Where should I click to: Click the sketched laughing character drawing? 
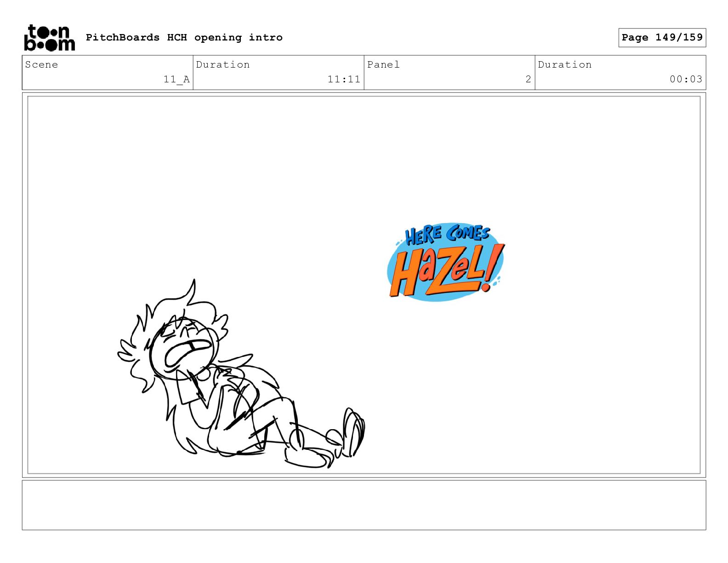pos(241,373)
